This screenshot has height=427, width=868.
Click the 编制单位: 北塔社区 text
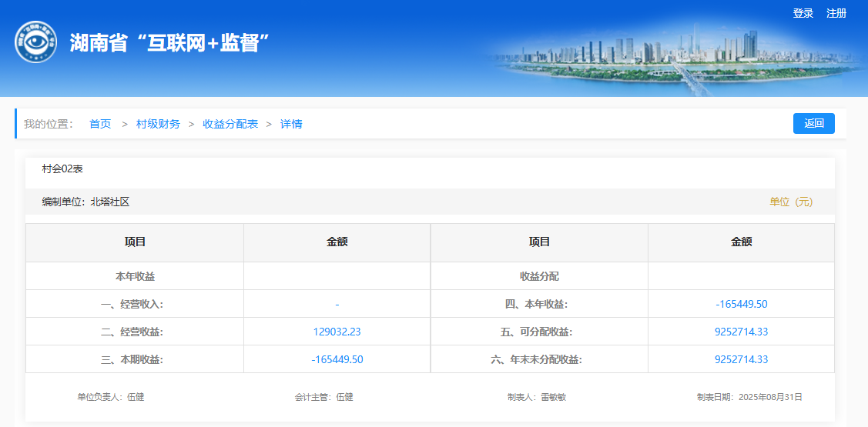coord(85,202)
